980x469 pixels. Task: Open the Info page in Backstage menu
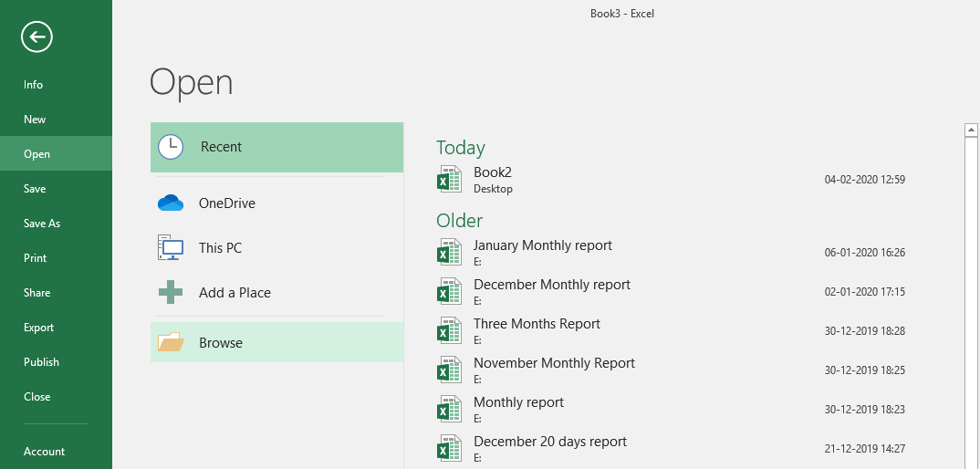pyautogui.click(x=33, y=85)
